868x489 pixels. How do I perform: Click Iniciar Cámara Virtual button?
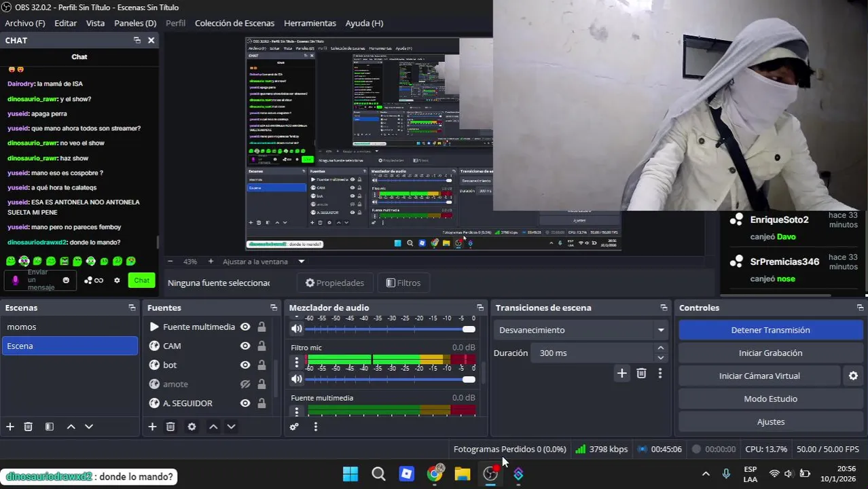(759, 376)
